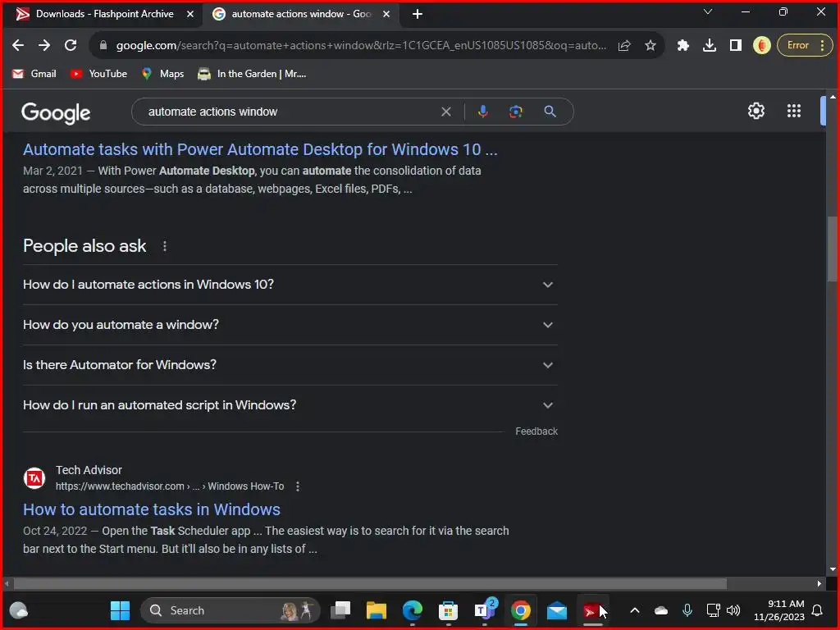Click the microphone tray icon
Image resolution: width=840 pixels, height=630 pixels.
point(687,610)
